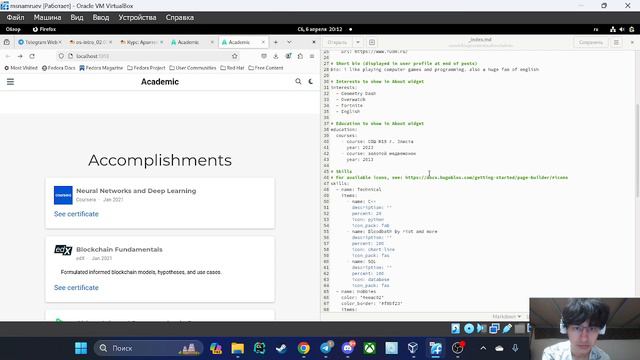Click VirtualBox optical disk status icon
The image size is (640, 360).
(469, 328)
